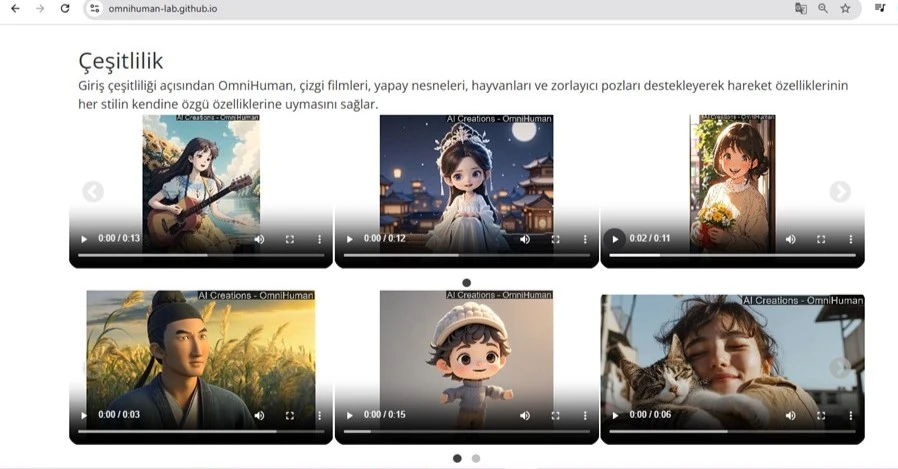Reload the page in browser
This screenshot has height=469, width=898.
tap(65, 8)
